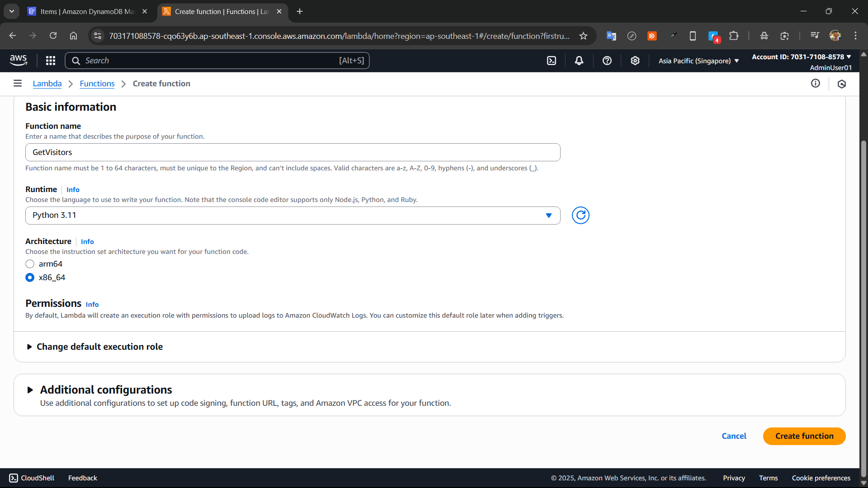Refresh the runtime list
The height and width of the screenshot is (488, 868).
tap(580, 216)
